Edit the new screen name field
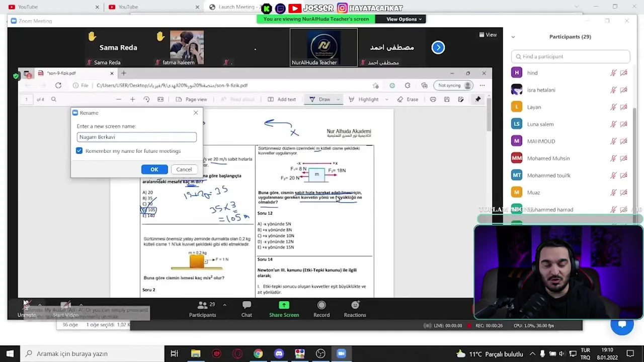 [x=137, y=137]
